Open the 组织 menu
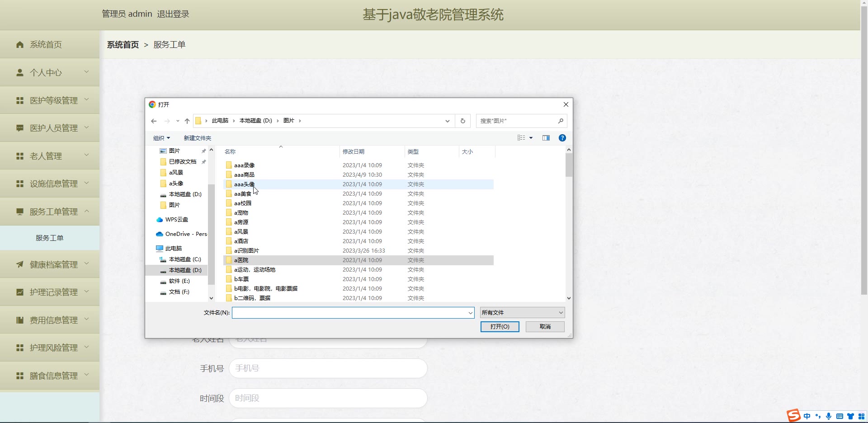 (x=161, y=138)
